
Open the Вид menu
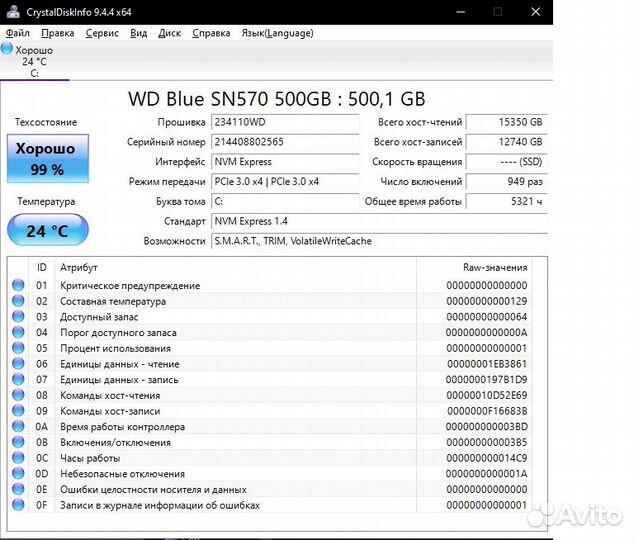click(138, 33)
